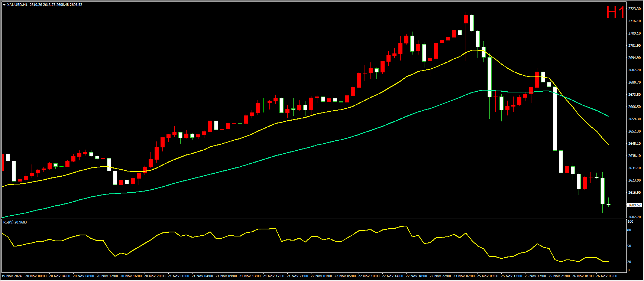
Task: Click the current price tag 2609.52
Action: click(634, 205)
